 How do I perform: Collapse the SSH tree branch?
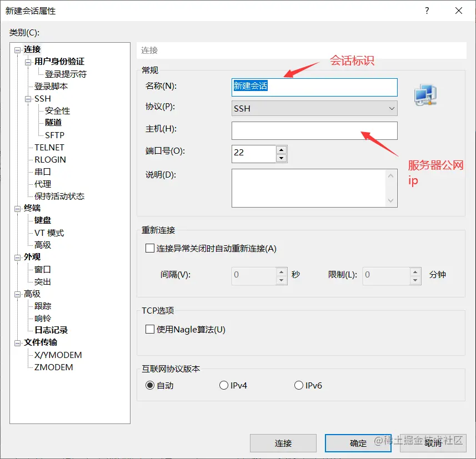pos(27,98)
